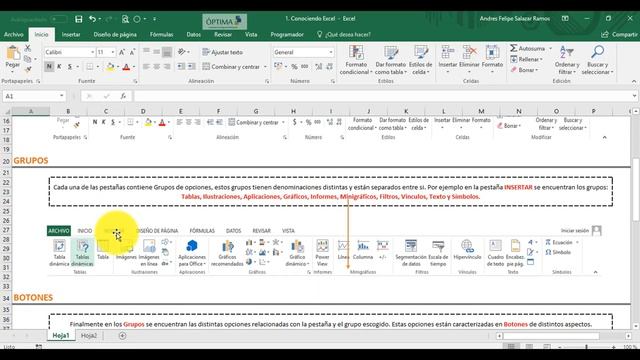
Task: Switch to the Programador tab
Action: [x=287, y=35]
